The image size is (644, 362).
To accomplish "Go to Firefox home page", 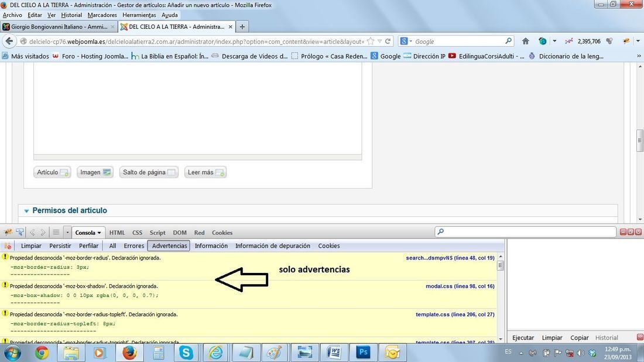I will coord(525,41).
